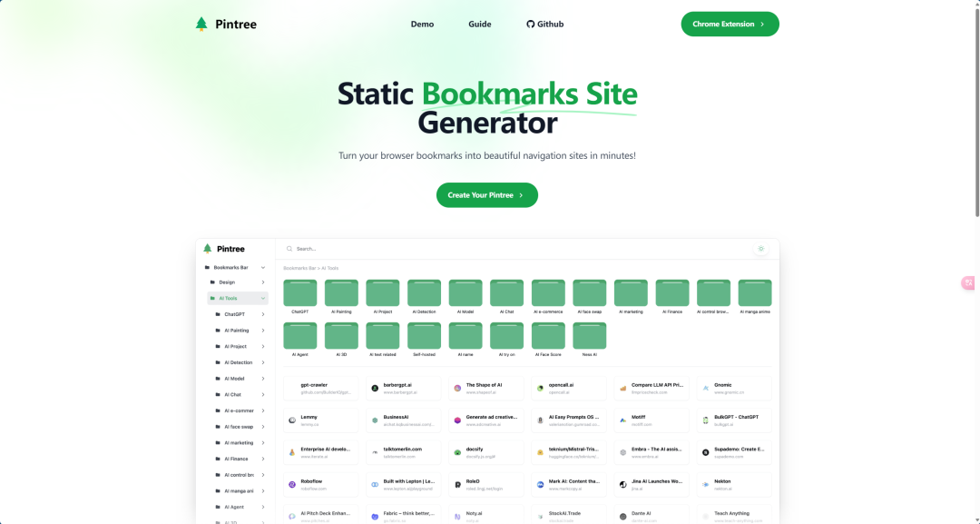Open the Jina AI Launches Wo... bookmark card
Screen dimensions: 980x524
click(x=652, y=485)
